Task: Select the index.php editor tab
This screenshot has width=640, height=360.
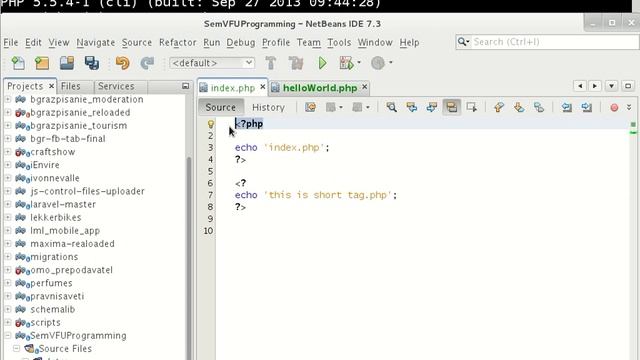Action: pos(233,88)
